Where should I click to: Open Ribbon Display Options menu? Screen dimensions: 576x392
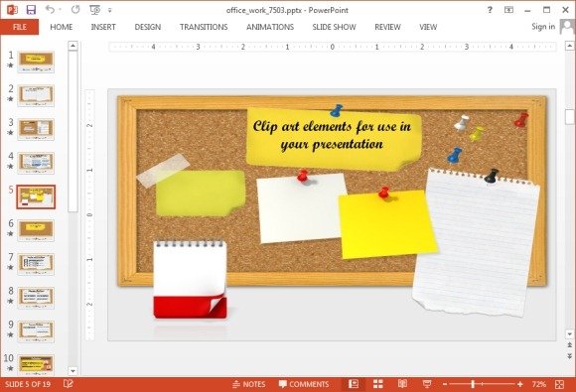(508, 10)
